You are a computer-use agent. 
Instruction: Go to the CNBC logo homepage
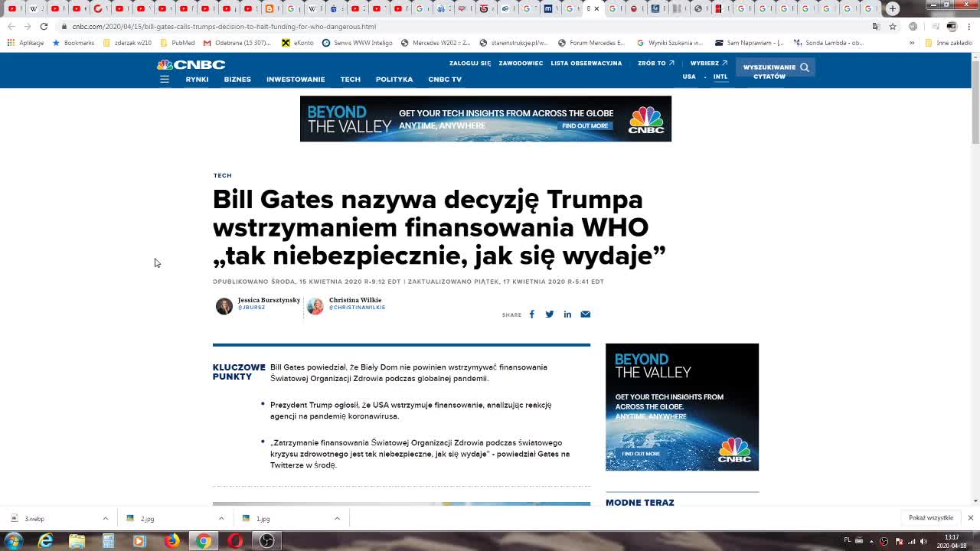tap(191, 64)
